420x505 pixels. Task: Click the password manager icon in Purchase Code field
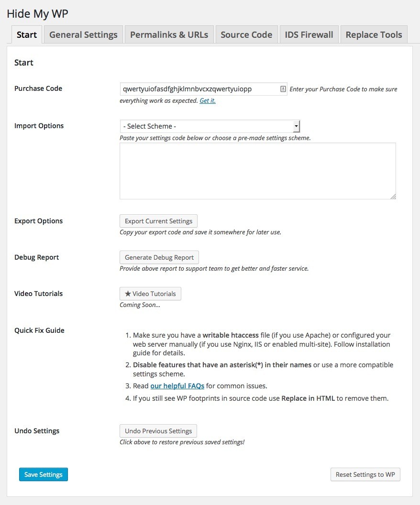point(283,89)
